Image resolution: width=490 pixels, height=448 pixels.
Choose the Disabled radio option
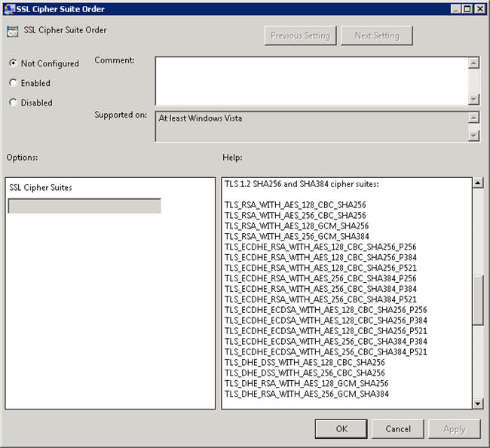coord(14,103)
